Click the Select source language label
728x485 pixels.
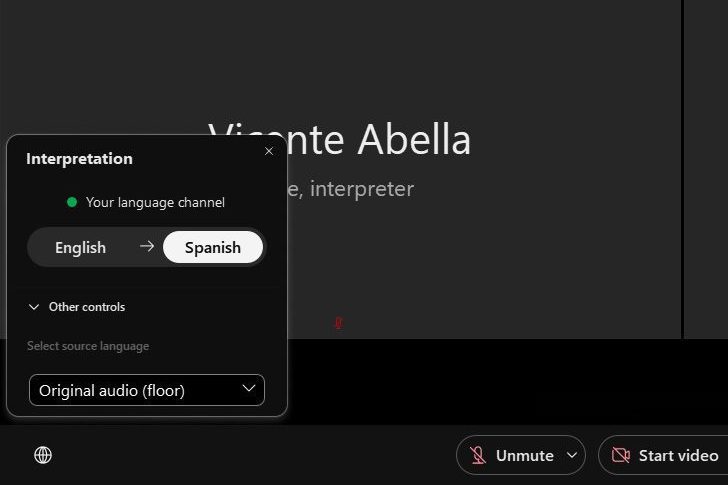88,346
